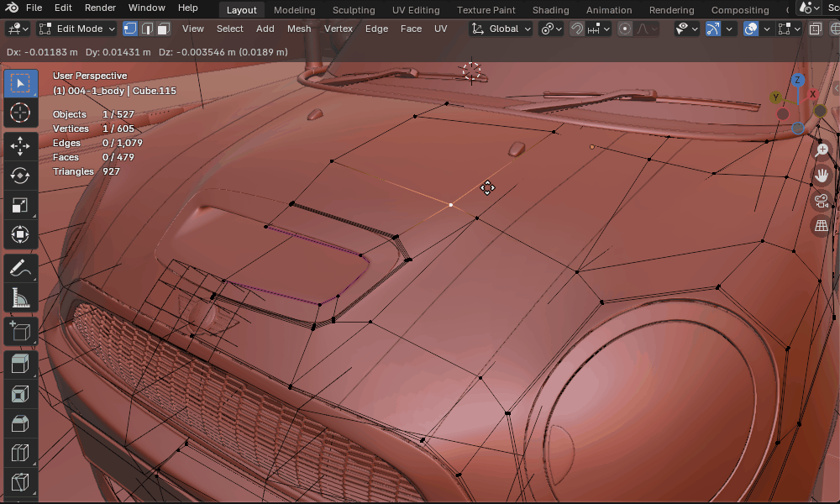Open the Face menu
Image resolution: width=840 pixels, height=504 pixels.
click(x=411, y=29)
